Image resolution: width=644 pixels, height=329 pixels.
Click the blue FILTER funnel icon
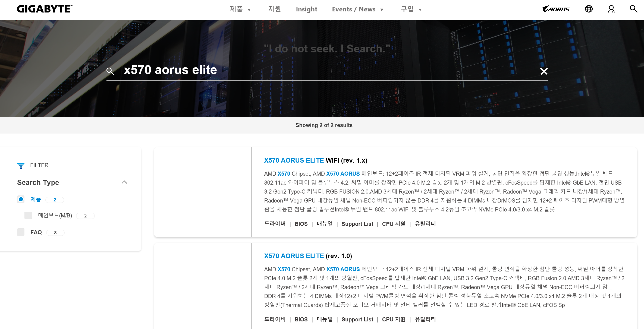[21, 166]
